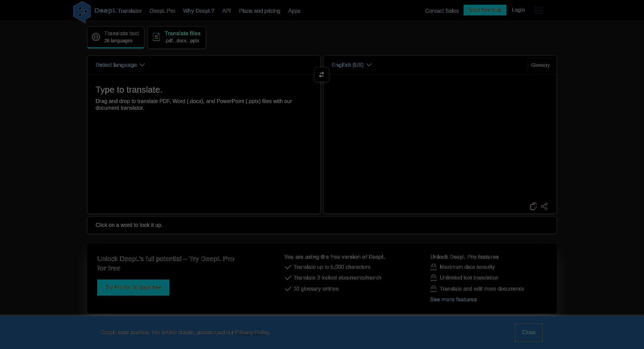Click the globe icon on Translate text
Screen dimensions: 644x349
pyautogui.click(x=96, y=37)
